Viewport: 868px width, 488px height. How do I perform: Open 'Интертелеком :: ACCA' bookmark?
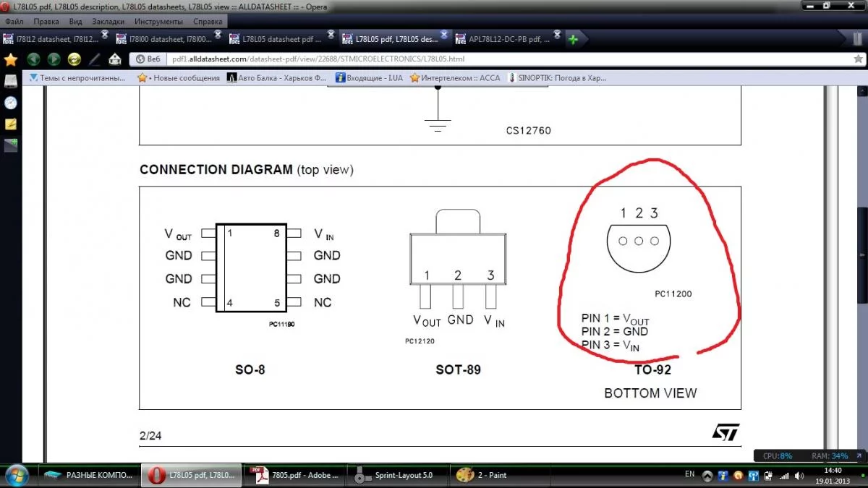(x=455, y=77)
